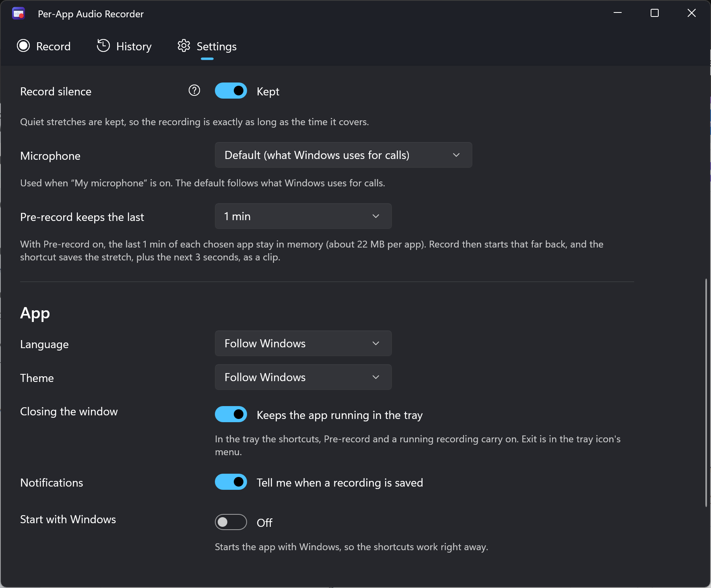Open the Microphone dropdown
This screenshot has width=711, height=588.
click(x=343, y=155)
